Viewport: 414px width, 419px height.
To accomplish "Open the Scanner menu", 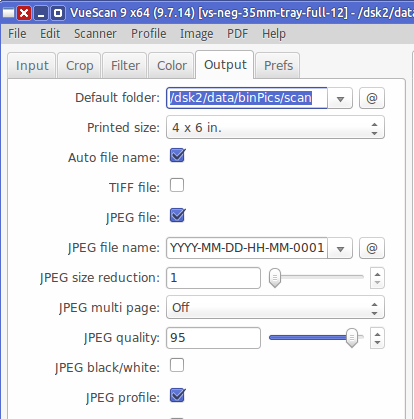I will (95, 34).
